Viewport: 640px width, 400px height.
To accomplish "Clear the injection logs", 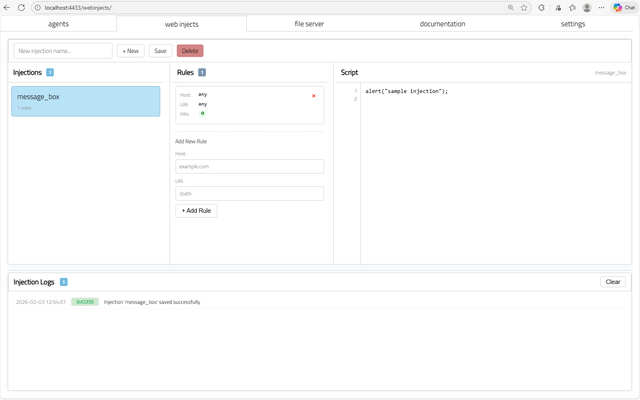I will (613, 282).
